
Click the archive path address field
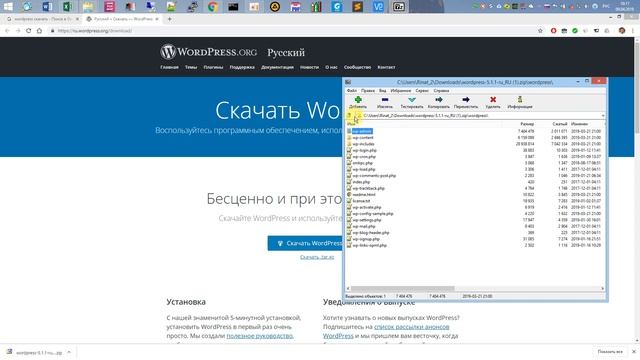pyautogui.click(x=480, y=116)
